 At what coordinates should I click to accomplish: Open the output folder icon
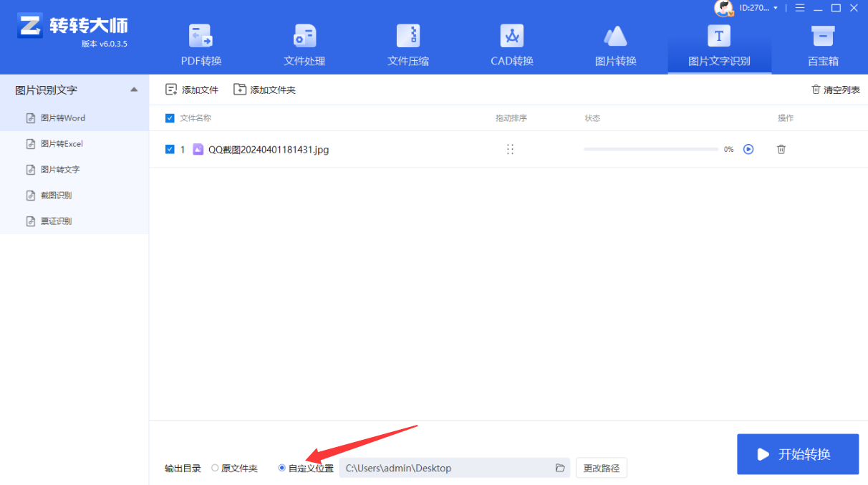(x=560, y=468)
